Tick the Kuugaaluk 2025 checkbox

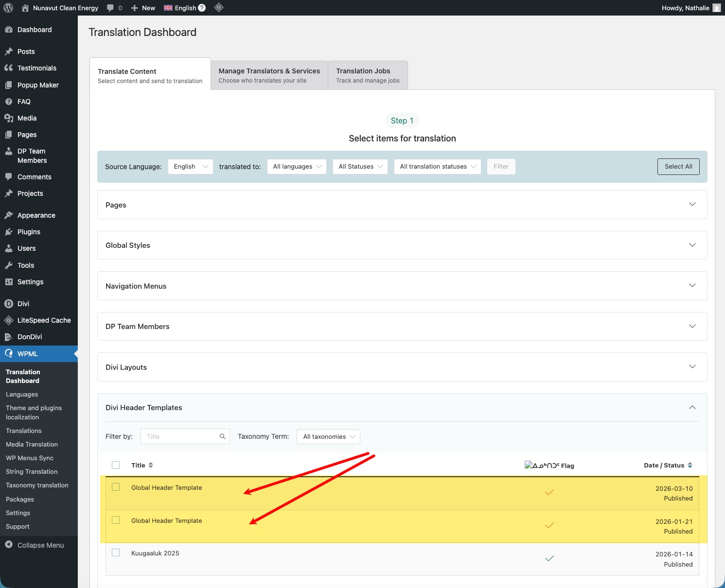(116, 553)
